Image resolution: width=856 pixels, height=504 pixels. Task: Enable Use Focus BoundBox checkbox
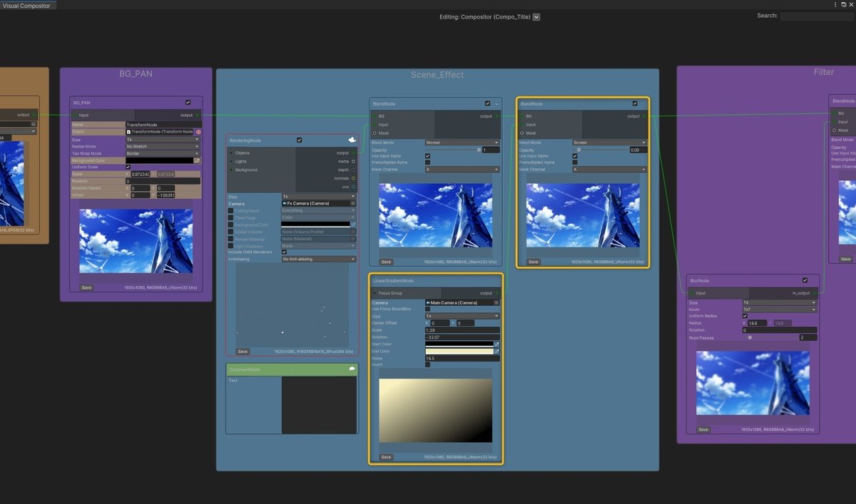427,309
